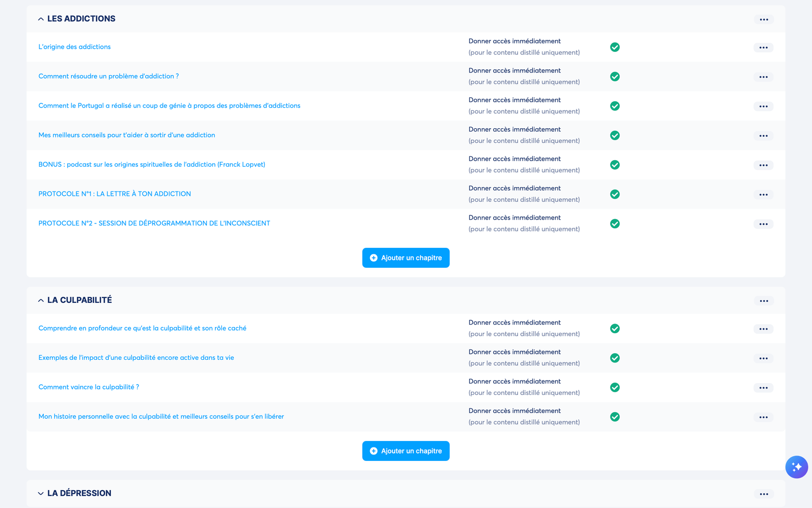The width and height of the screenshot is (812, 508).
Task: Open three-dot menu for Comprendre en profondeur chapter
Action: click(x=763, y=329)
